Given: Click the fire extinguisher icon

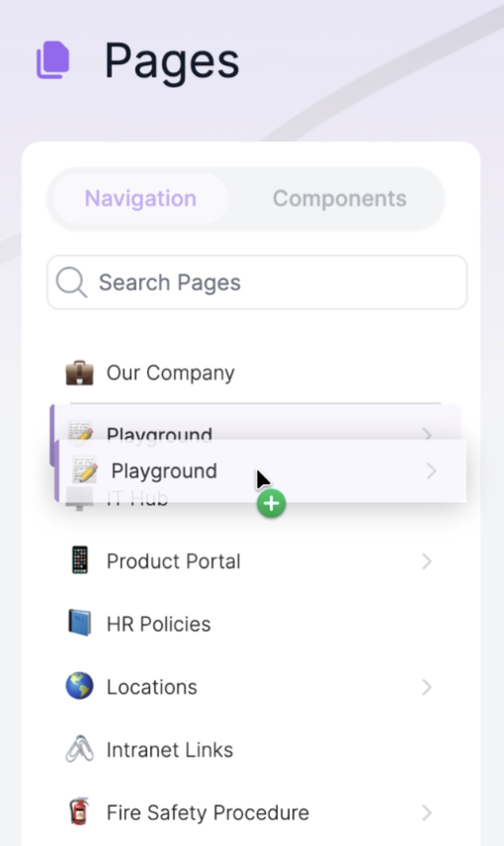Looking at the screenshot, I should pos(79,811).
